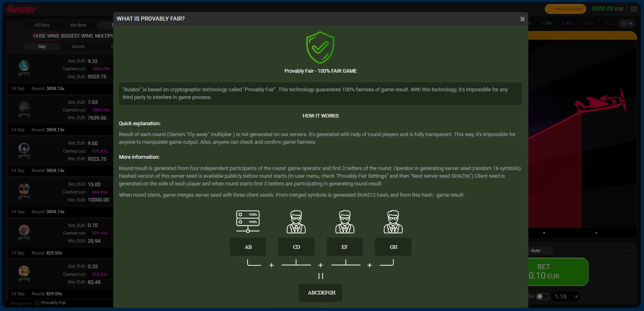Toggle the Auto Cash Out switch
The width and height of the screenshot is (644, 311).
pyautogui.click(x=542, y=296)
